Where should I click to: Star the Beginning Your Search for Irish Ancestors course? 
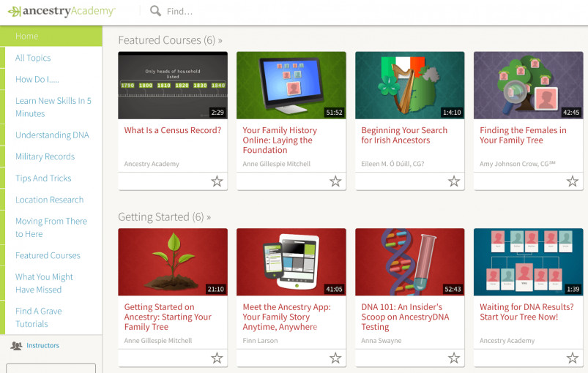point(454,181)
